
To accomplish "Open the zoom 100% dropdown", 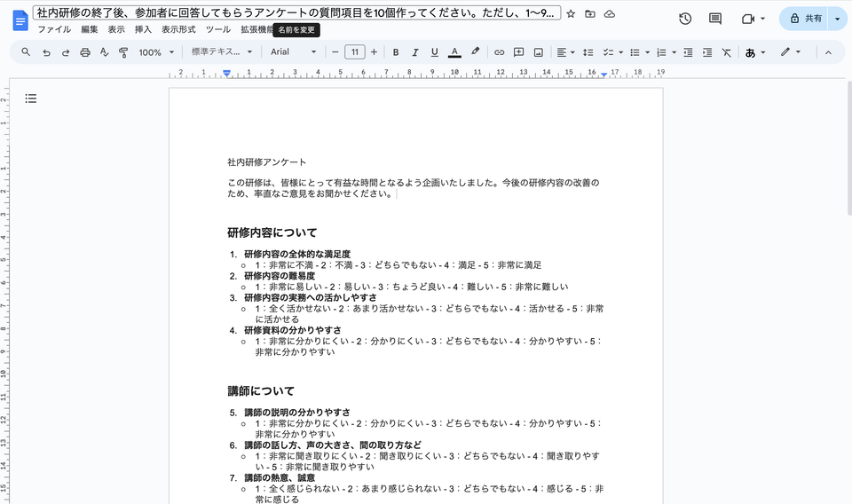I will click(x=156, y=52).
